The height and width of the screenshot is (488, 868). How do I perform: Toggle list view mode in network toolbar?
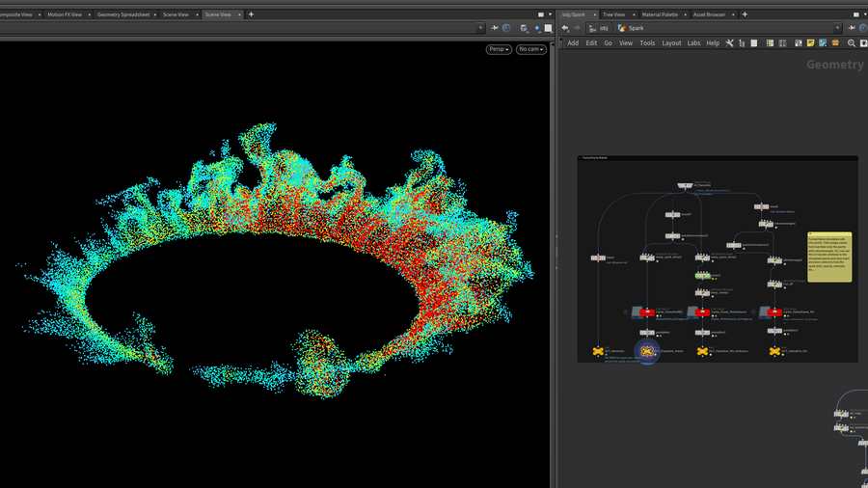754,43
